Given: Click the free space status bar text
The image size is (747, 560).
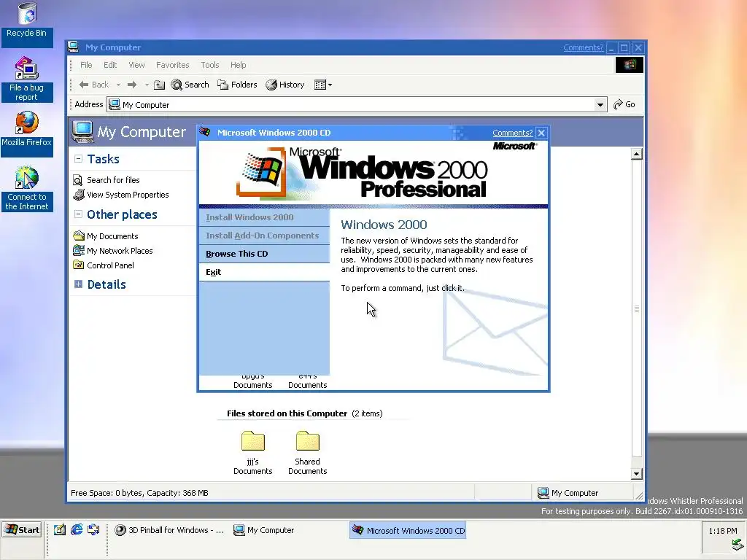Looking at the screenshot, I should 139,493.
